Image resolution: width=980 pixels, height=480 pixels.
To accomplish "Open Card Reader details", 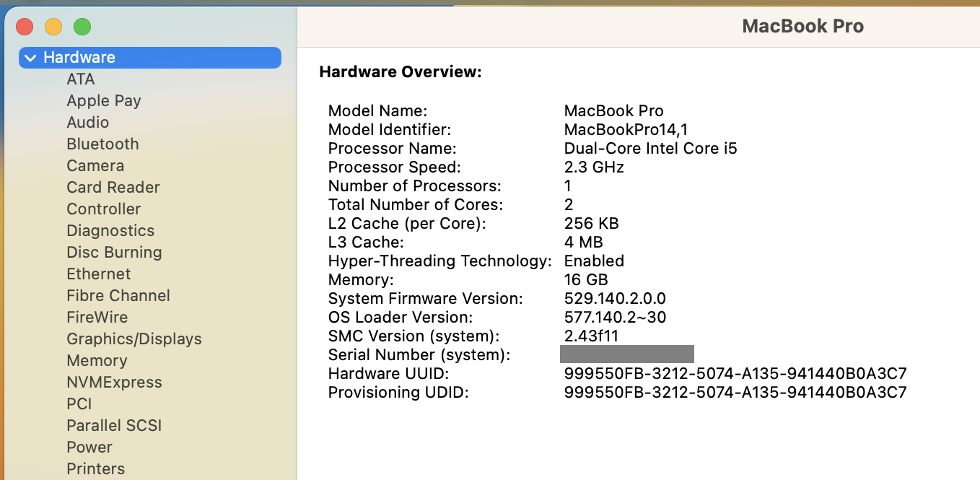I will coord(113,188).
